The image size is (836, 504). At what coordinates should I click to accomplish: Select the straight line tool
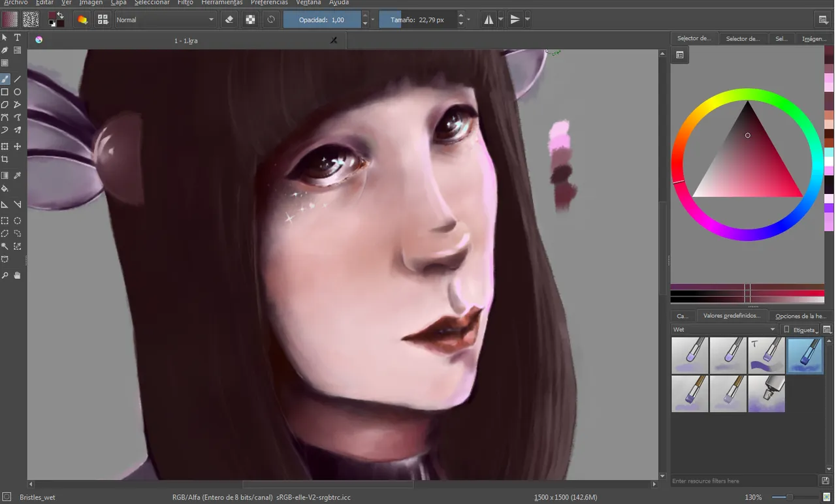pyautogui.click(x=18, y=79)
